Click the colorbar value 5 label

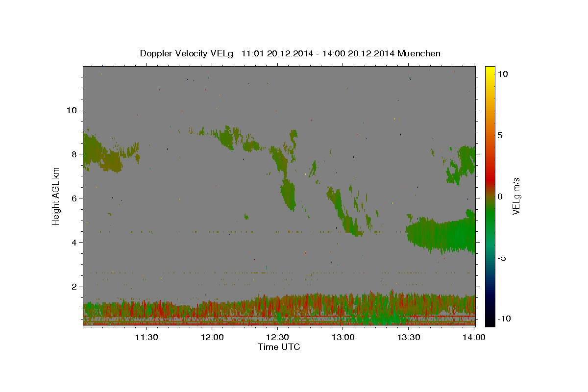pos(500,135)
